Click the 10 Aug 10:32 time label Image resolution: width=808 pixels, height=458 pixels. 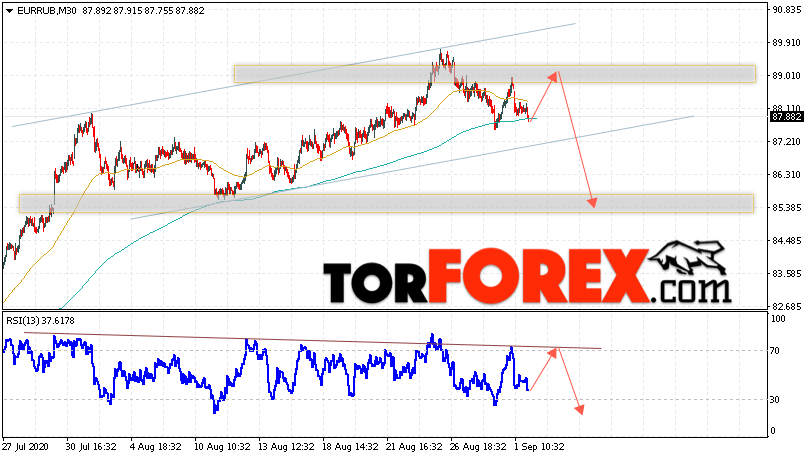click(222, 447)
